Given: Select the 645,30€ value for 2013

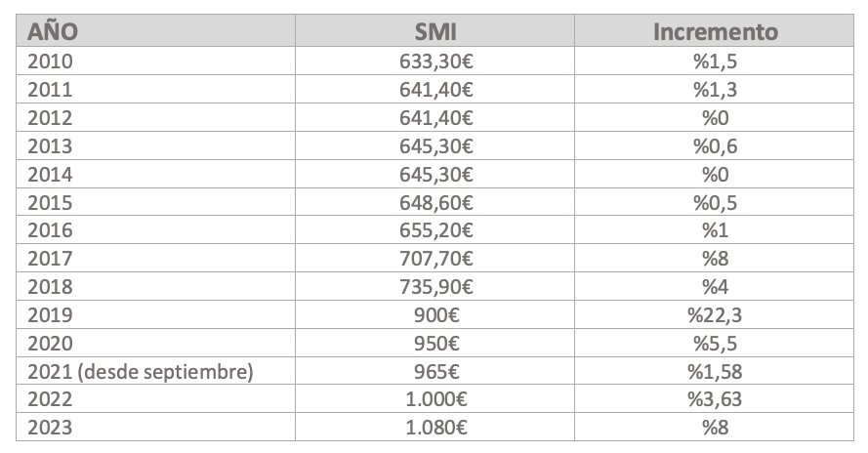Looking at the screenshot, I should (x=435, y=145).
